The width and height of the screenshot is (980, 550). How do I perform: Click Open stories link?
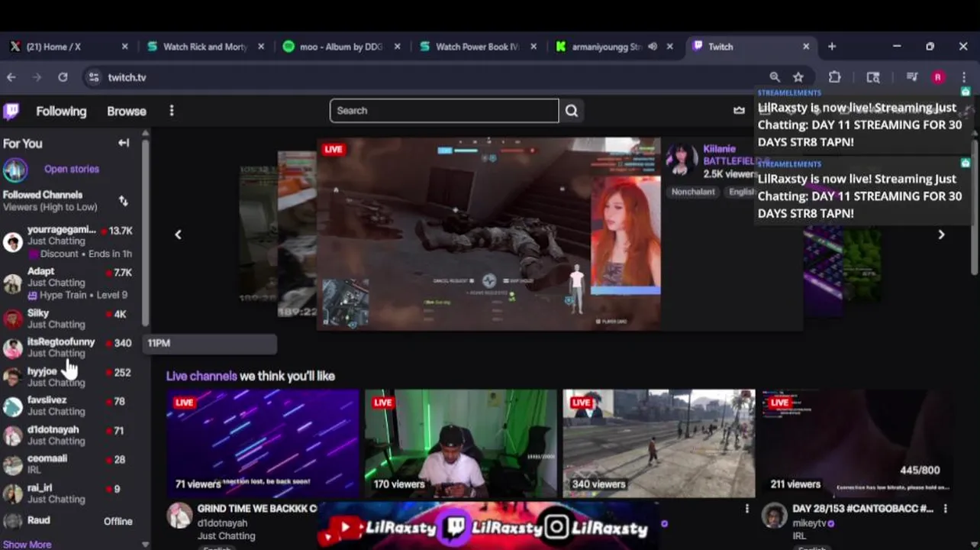(72, 170)
